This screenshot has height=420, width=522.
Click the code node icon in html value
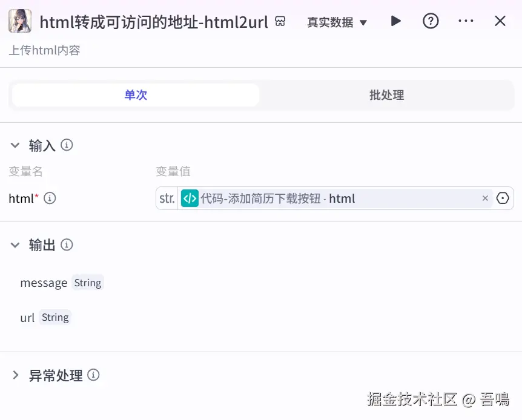(x=190, y=199)
